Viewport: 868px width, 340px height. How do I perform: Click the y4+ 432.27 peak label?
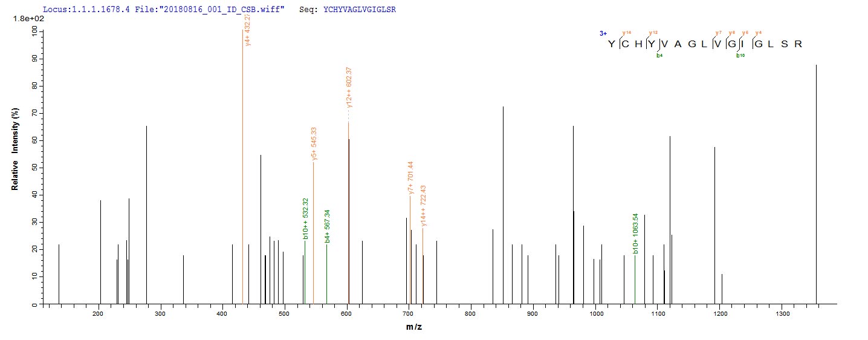[248, 29]
